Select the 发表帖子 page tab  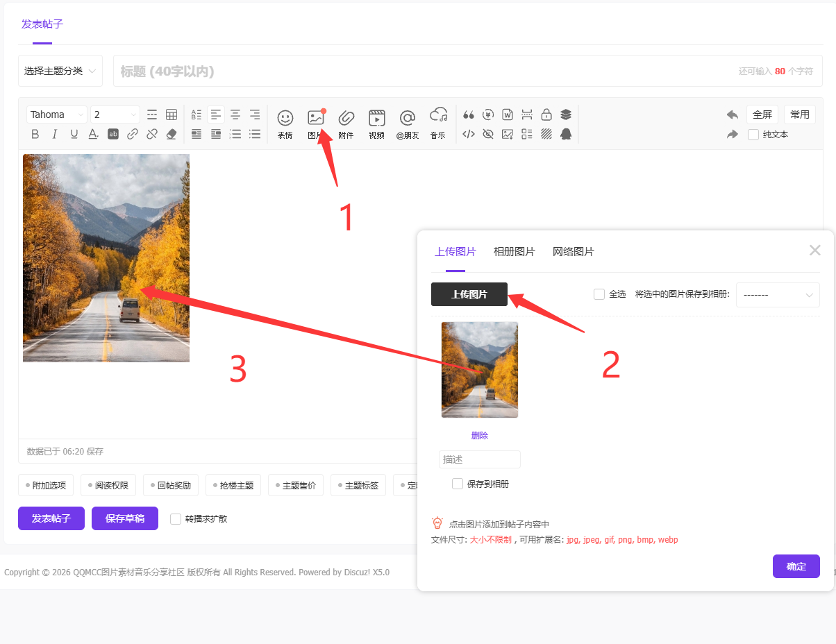[42, 24]
